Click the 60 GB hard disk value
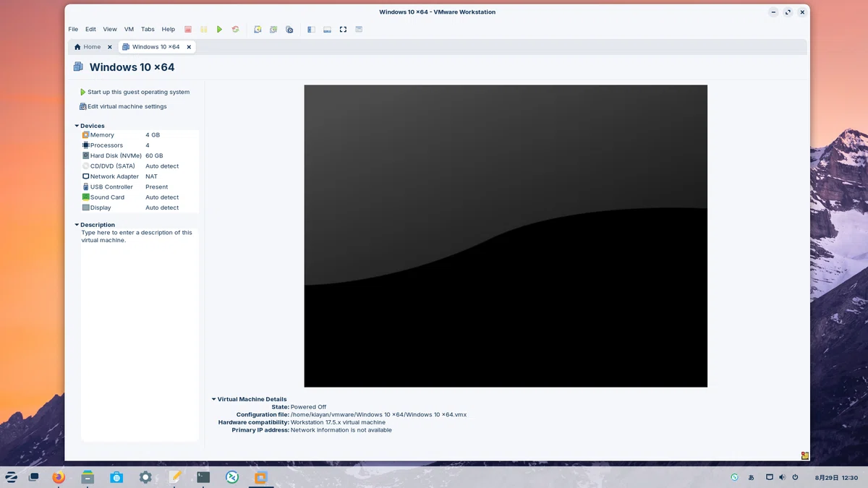 coord(154,155)
